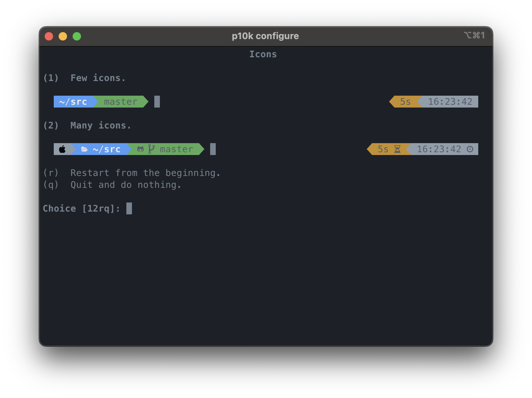This screenshot has width=532, height=398.
Task: Click the '(1)' option marker
Action: tap(51, 78)
